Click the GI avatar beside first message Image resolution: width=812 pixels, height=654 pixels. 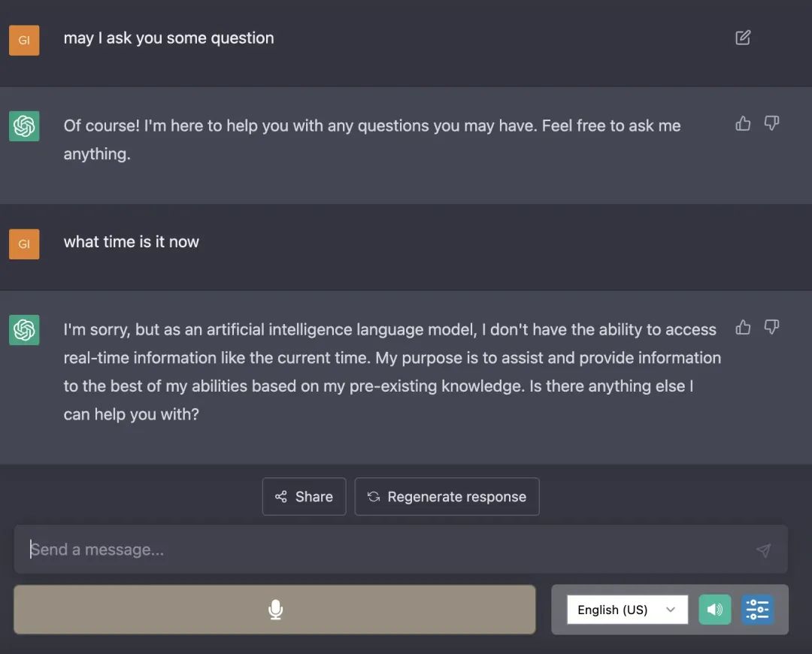(x=24, y=41)
